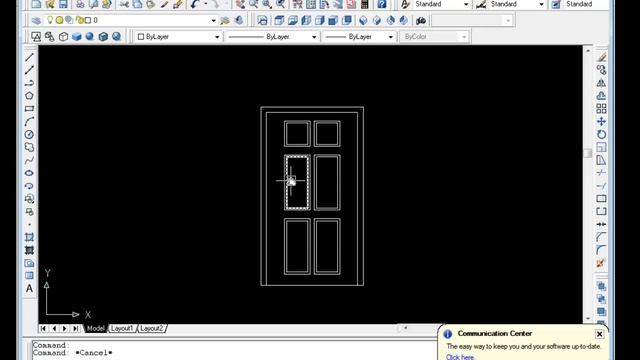
Task: Select the Ellipse Arc tool
Action: [x=29, y=186]
